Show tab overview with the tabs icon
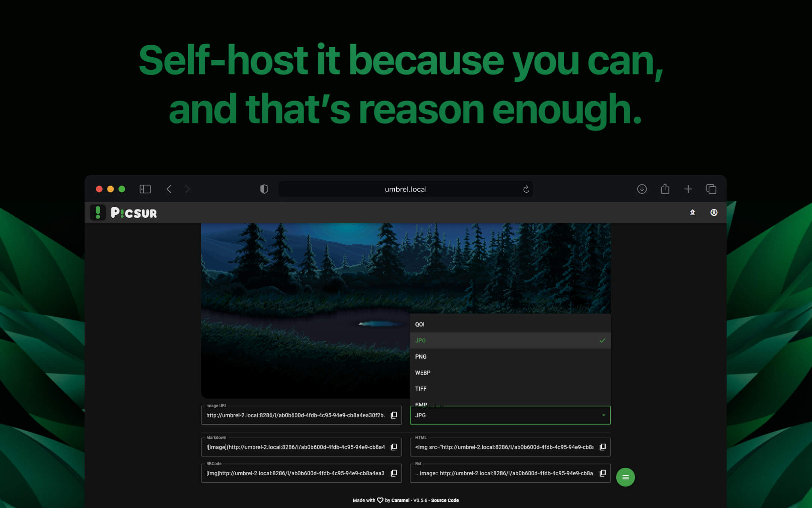 click(x=712, y=189)
